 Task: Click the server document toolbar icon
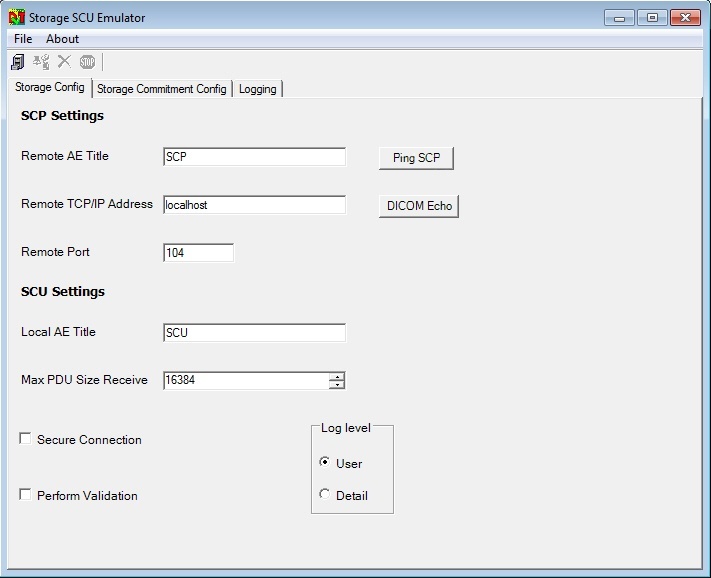point(18,62)
